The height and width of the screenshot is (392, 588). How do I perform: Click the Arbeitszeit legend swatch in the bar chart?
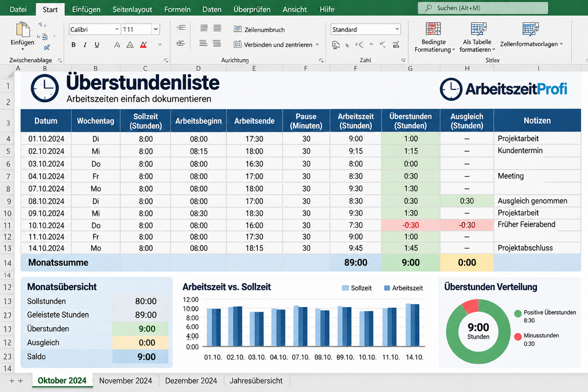(x=387, y=288)
